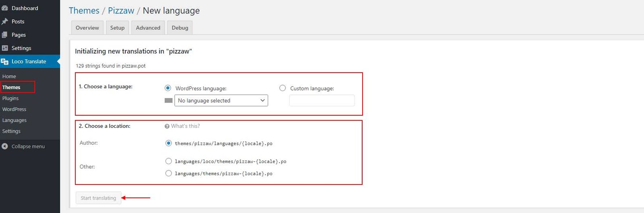Select the WordPress language radio button
This screenshot has width=644, height=213.
pos(168,88)
